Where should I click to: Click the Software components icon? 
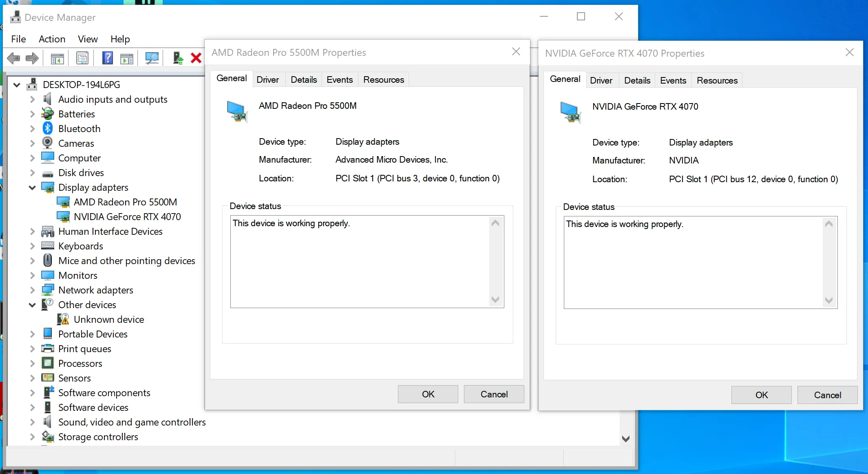(49, 392)
